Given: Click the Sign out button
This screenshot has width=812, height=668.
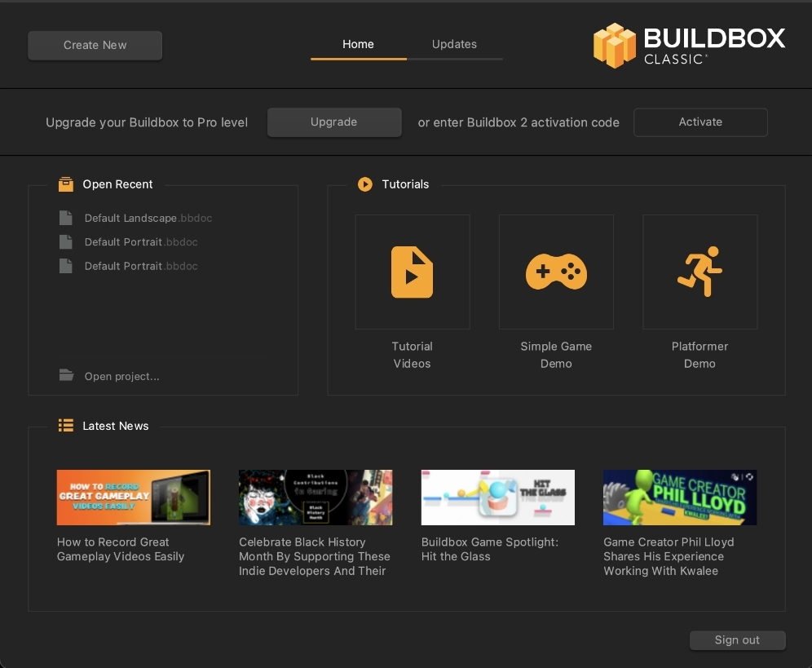Looking at the screenshot, I should (x=738, y=640).
